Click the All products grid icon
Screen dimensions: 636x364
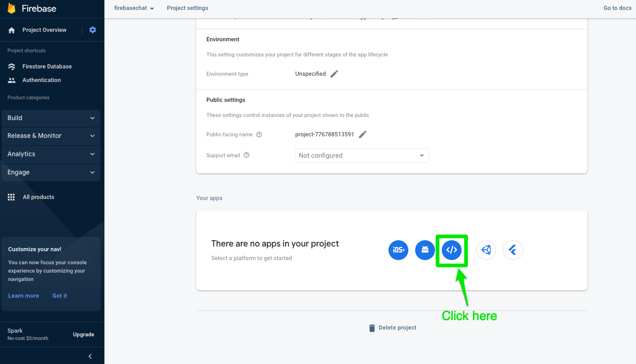click(11, 197)
